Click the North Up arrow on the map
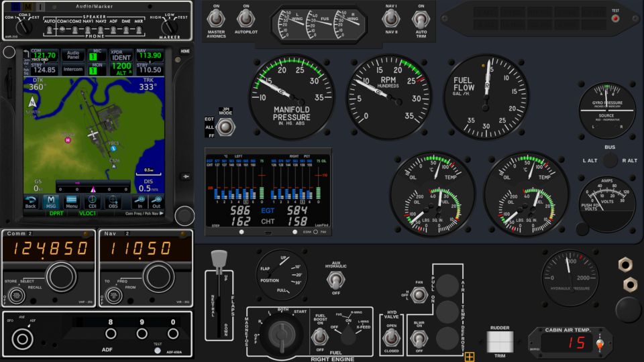 coord(32,102)
